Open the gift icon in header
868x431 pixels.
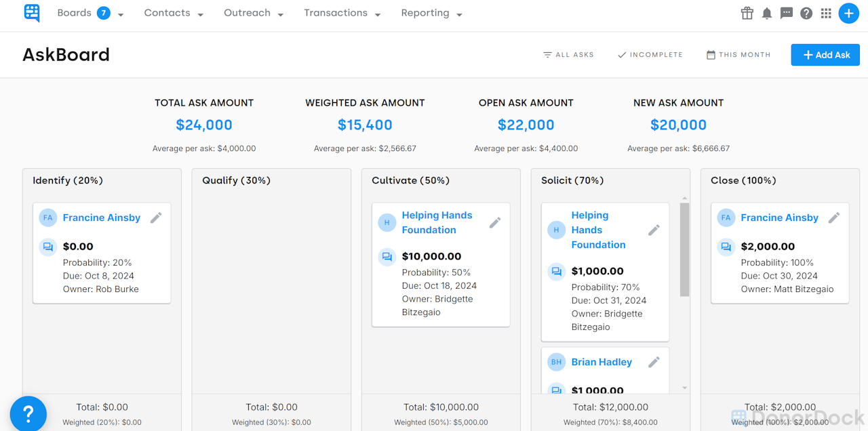(747, 14)
